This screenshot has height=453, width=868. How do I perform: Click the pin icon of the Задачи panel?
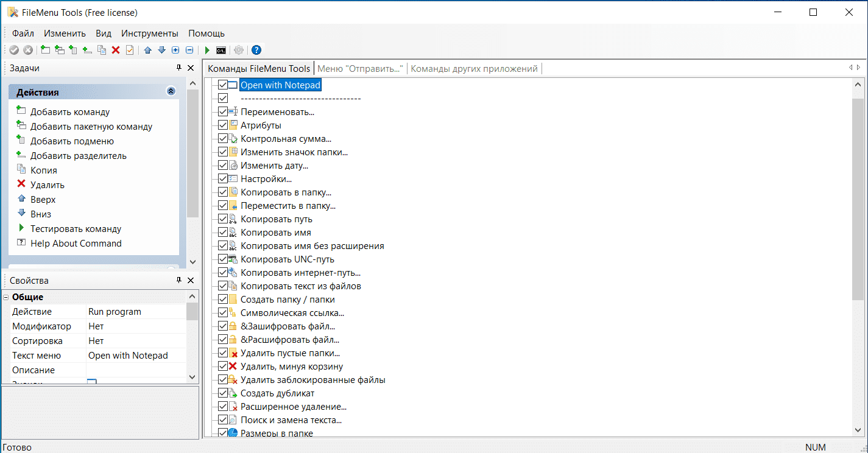click(x=179, y=68)
